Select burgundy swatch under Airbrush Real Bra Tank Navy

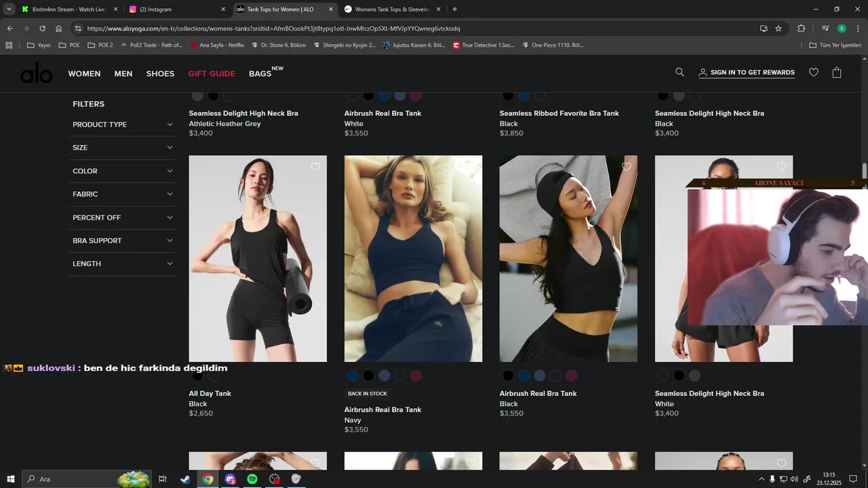click(x=416, y=375)
